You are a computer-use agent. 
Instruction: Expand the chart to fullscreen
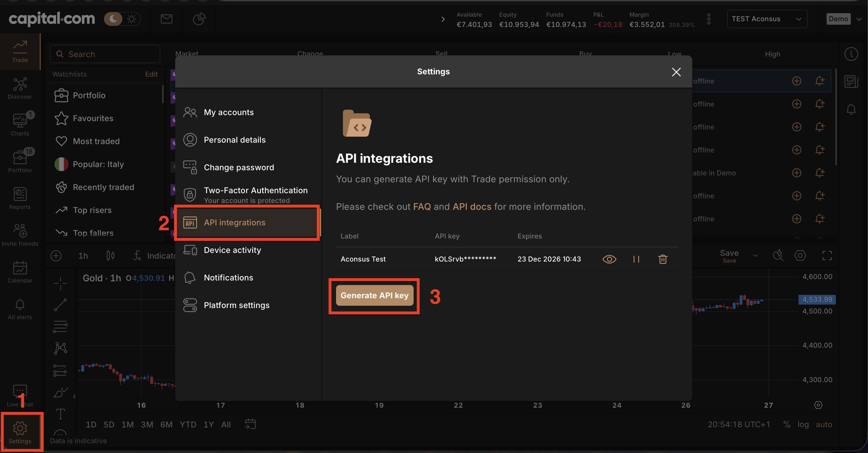click(x=828, y=255)
